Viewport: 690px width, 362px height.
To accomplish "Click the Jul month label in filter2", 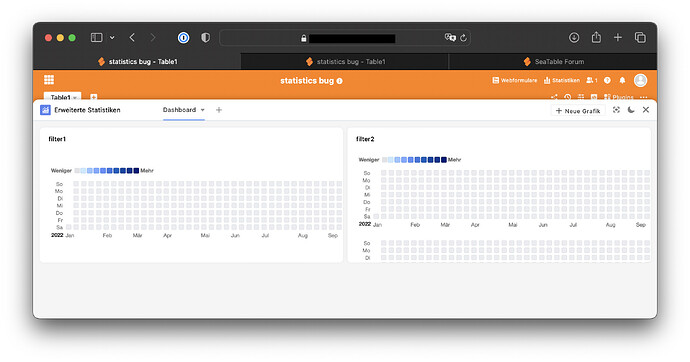I will (573, 225).
